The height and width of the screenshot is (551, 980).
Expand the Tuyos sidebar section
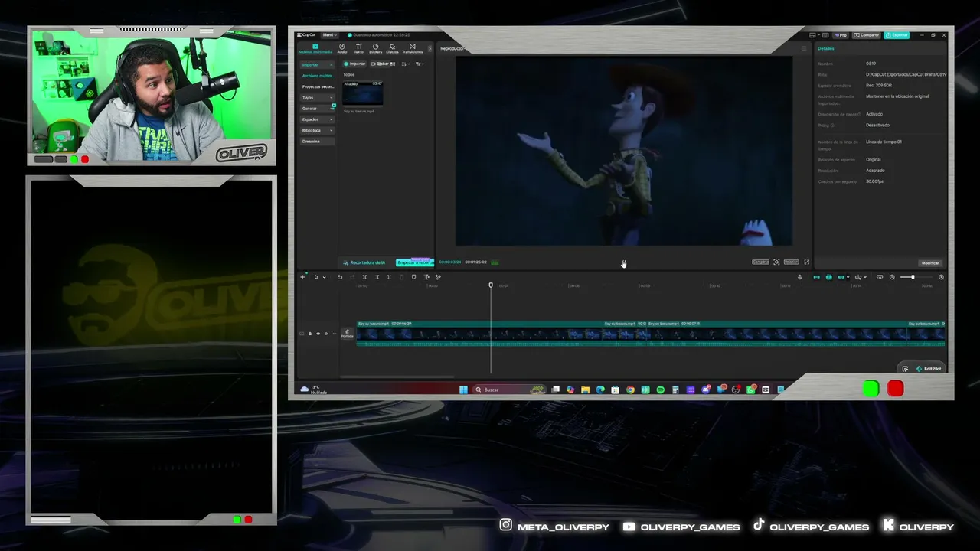317,97
